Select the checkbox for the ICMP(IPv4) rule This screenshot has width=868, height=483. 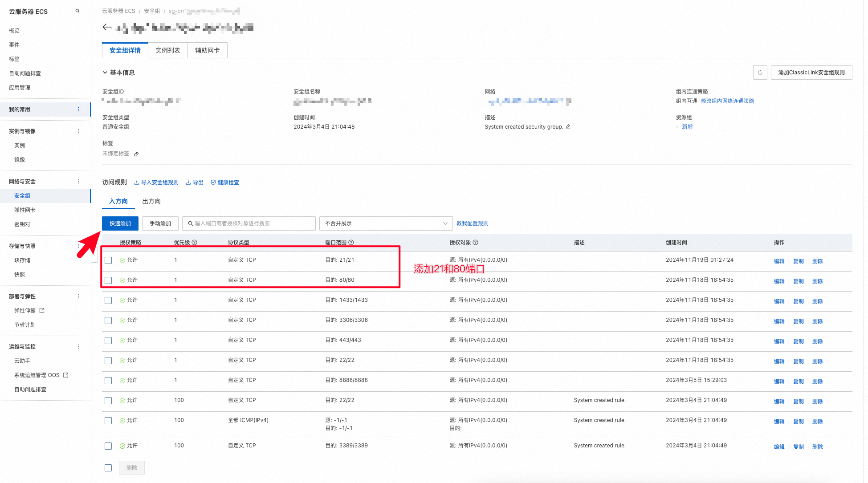pyautogui.click(x=108, y=421)
